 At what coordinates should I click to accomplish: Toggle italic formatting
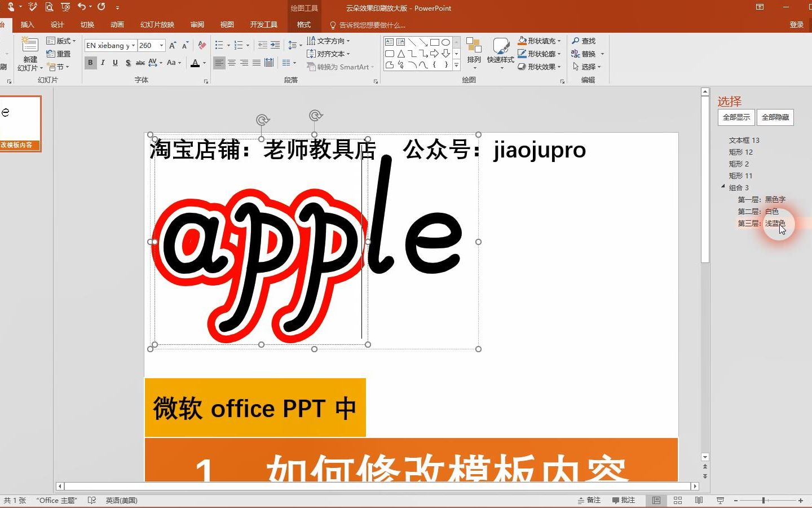click(103, 63)
